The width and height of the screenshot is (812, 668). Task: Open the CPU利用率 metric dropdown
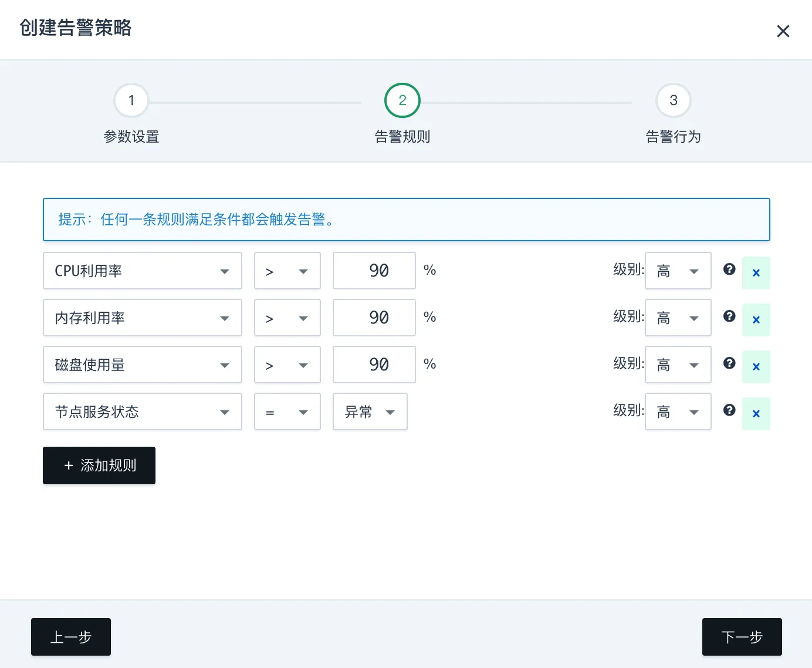[x=143, y=271]
